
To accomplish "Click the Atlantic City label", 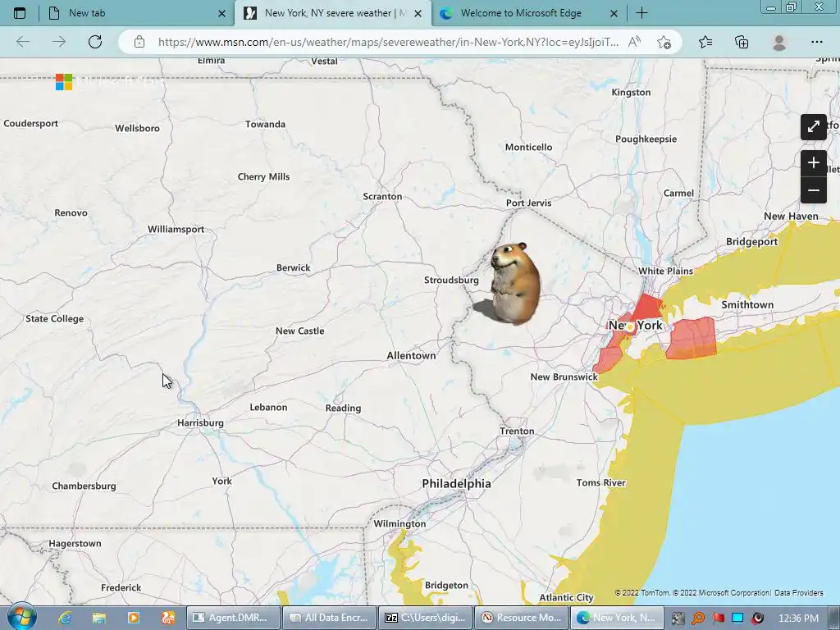I will pos(566,597).
